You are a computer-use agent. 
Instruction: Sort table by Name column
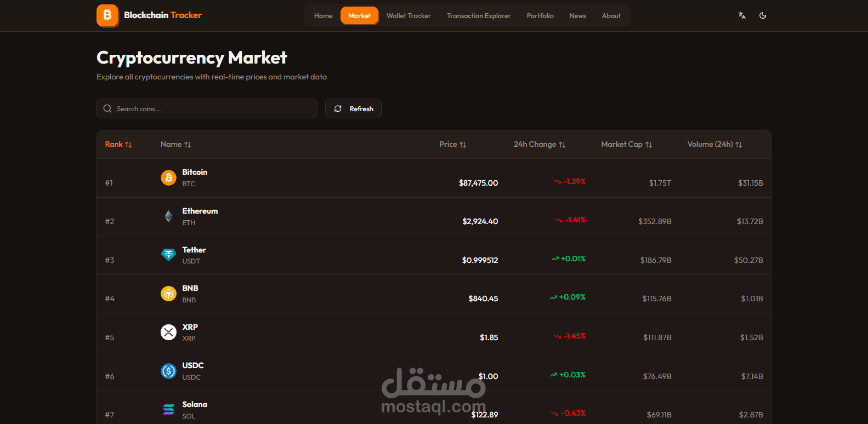coord(176,145)
